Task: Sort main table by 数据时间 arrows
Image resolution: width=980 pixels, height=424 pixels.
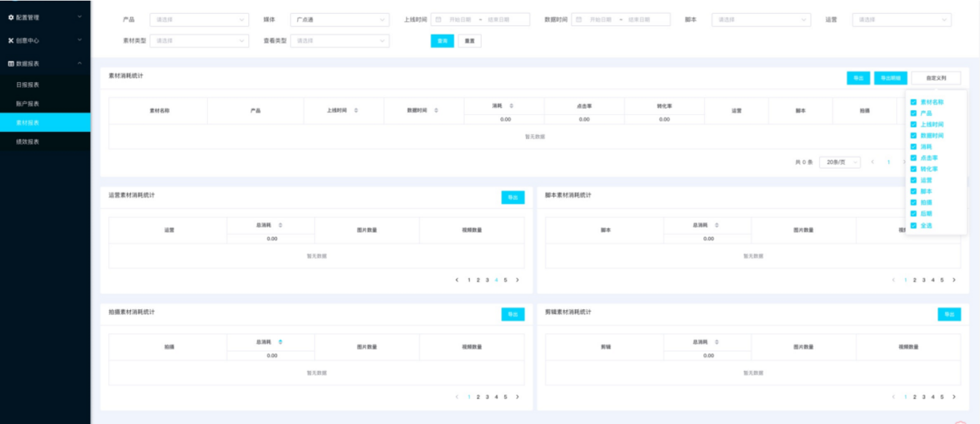Action: tap(436, 110)
